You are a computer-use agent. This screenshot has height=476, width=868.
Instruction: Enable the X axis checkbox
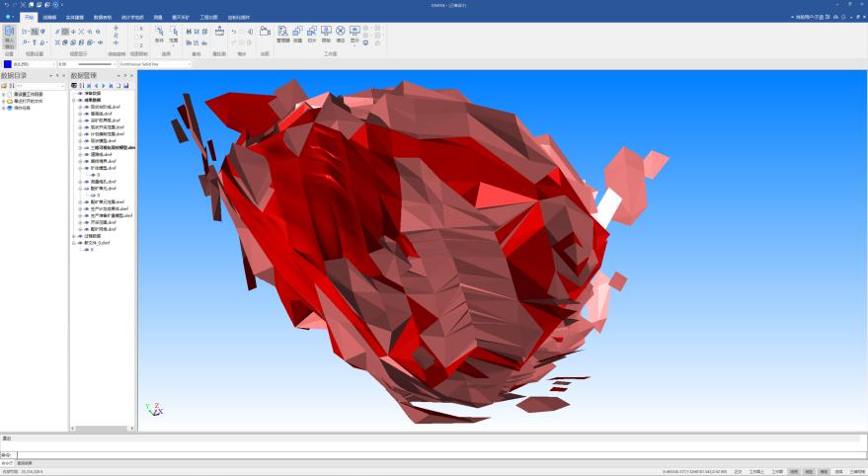click(x=137, y=29)
